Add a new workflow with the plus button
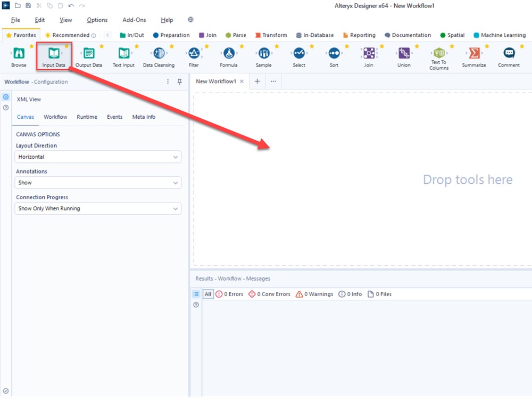The height and width of the screenshot is (400, 532). (256, 81)
